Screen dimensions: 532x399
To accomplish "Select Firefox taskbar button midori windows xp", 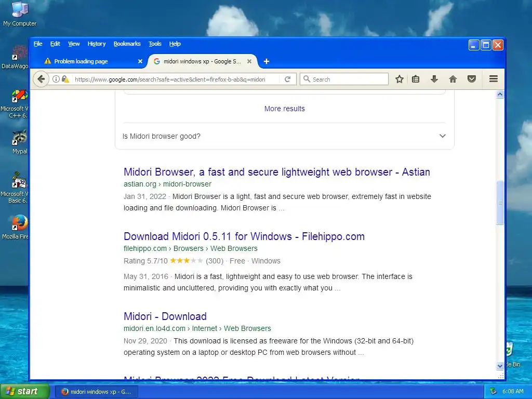I will pos(96,392).
